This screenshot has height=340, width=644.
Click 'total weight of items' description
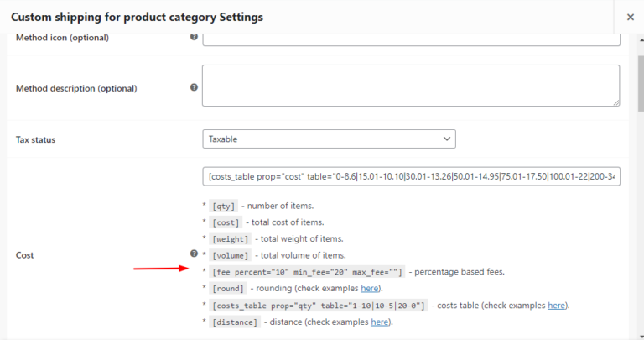coord(302,239)
